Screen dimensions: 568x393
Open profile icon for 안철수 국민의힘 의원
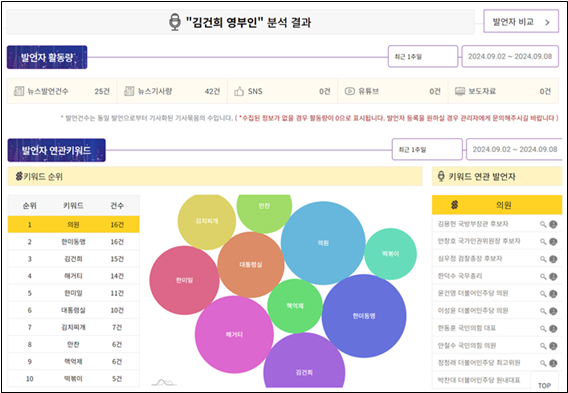[553, 346]
